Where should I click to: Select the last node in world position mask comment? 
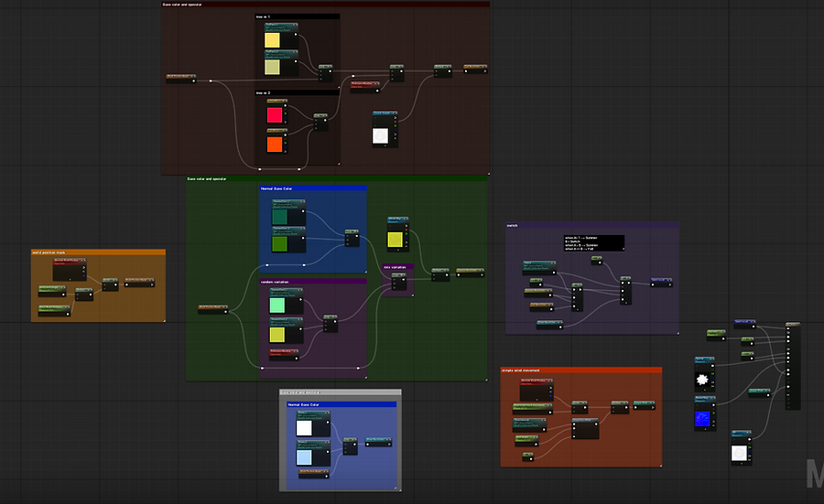point(139,282)
